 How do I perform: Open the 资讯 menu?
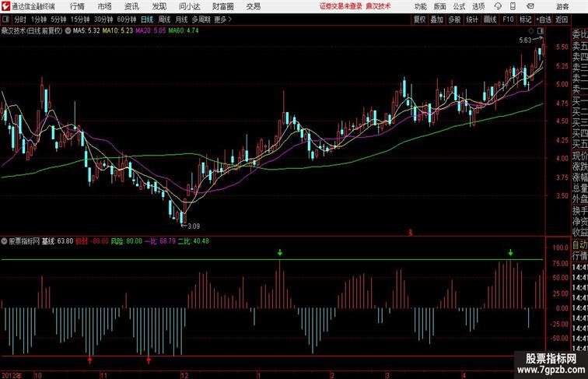(x=131, y=6)
